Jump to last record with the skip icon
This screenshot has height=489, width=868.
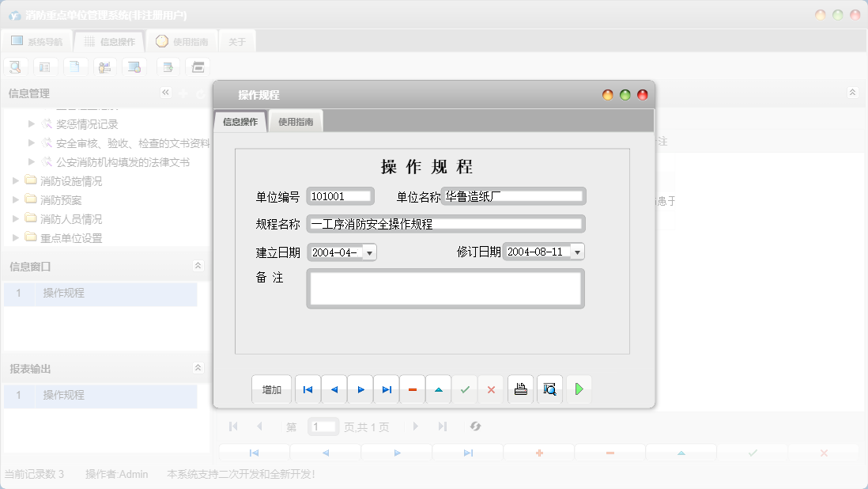[x=386, y=389]
